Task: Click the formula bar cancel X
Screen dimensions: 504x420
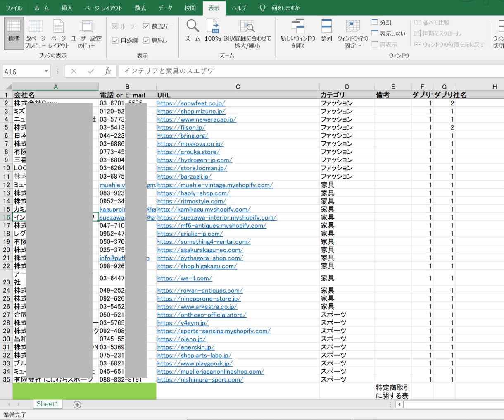Action: [x=74, y=71]
